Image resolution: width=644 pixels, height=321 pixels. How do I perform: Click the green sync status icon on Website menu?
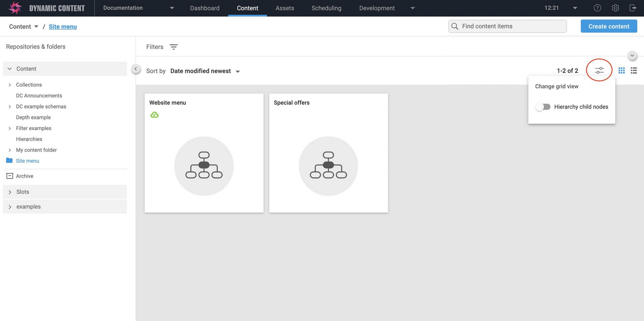pyautogui.click(x=154, y=115)
